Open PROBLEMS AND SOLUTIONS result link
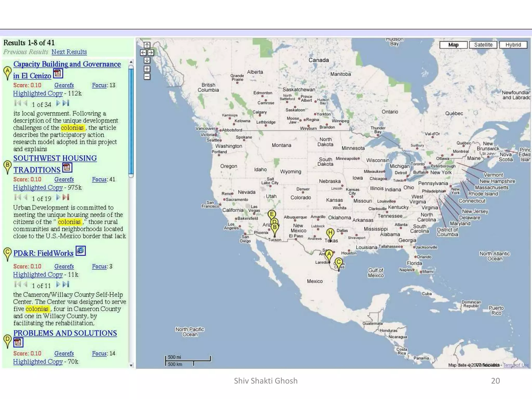 [65, 333]
